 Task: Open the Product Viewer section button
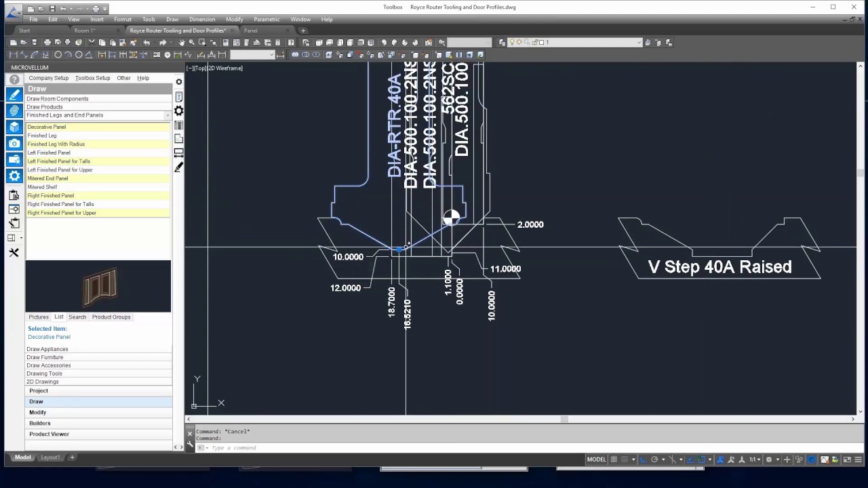click(x=98, y=434)
